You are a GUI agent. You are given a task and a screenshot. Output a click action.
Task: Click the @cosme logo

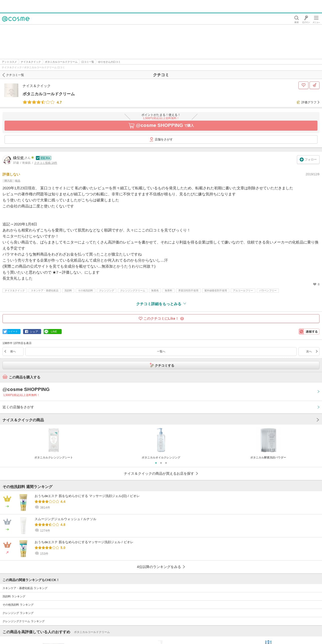[16, 19]
